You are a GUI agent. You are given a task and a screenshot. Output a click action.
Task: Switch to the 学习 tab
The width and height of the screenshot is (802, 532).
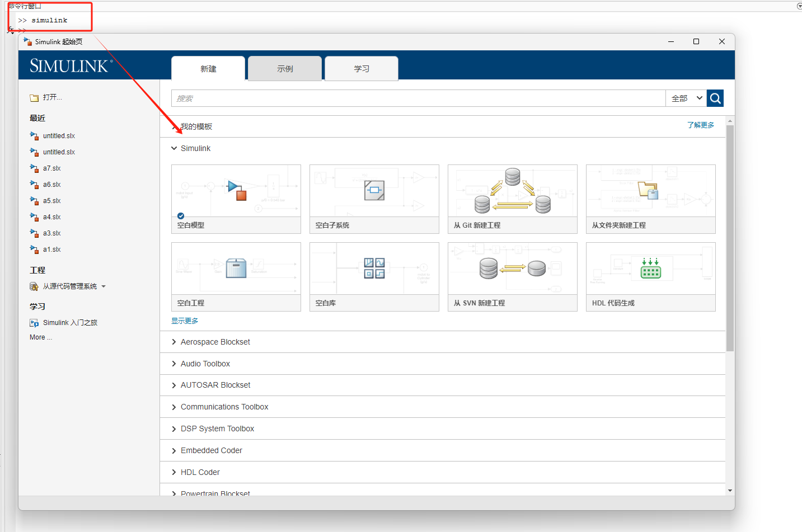point(362,68)
